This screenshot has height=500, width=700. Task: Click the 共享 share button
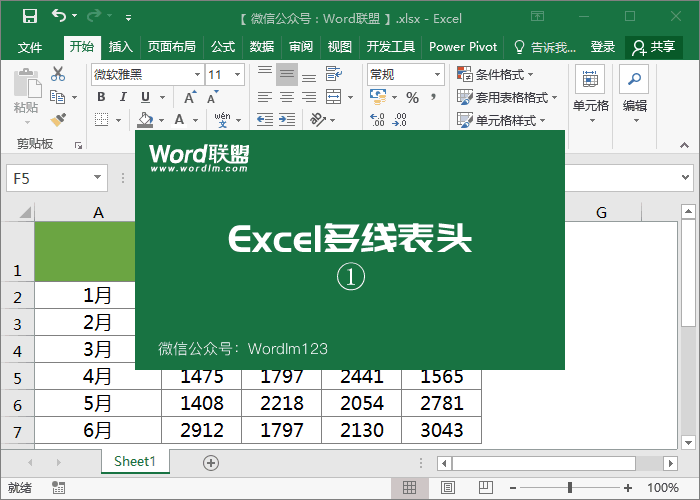pyautogui.click(x=654, y=47)
